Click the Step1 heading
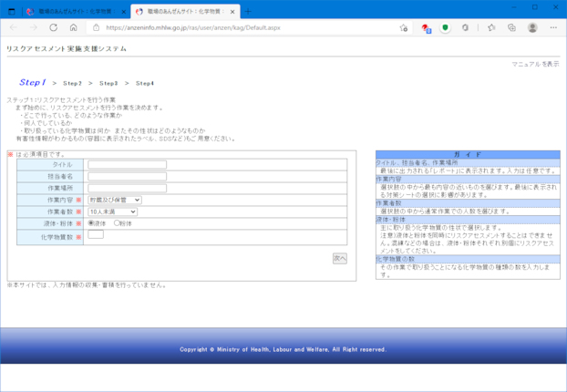The height and width of the screenshot is (392, 567). [x=33, y=82]
